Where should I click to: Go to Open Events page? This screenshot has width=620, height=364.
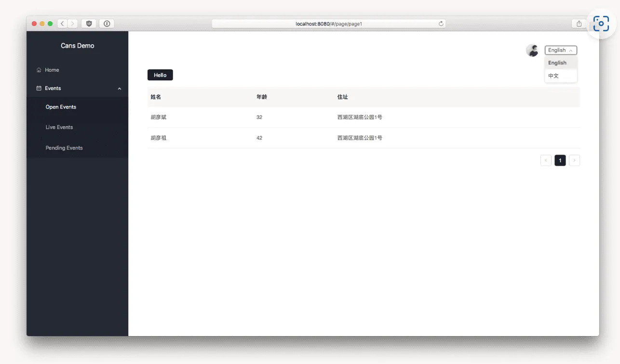point(61,107)
